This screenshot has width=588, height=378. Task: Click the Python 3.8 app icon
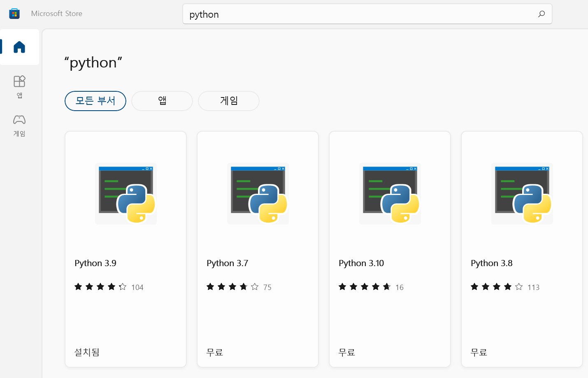[522, 194]
